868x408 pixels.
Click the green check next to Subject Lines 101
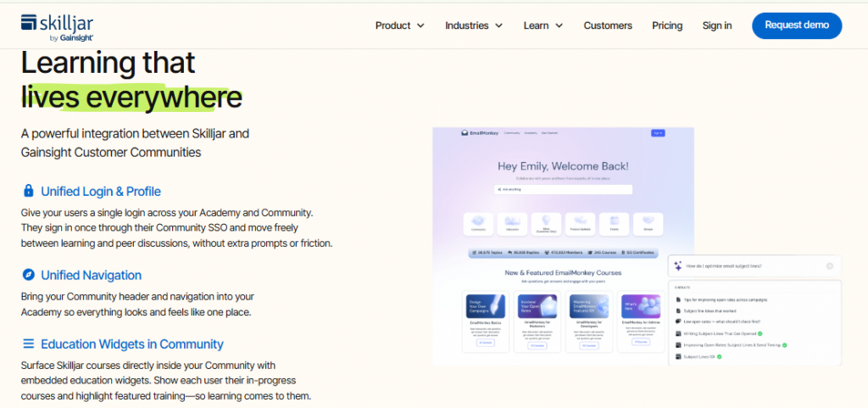tap(719, 356)
